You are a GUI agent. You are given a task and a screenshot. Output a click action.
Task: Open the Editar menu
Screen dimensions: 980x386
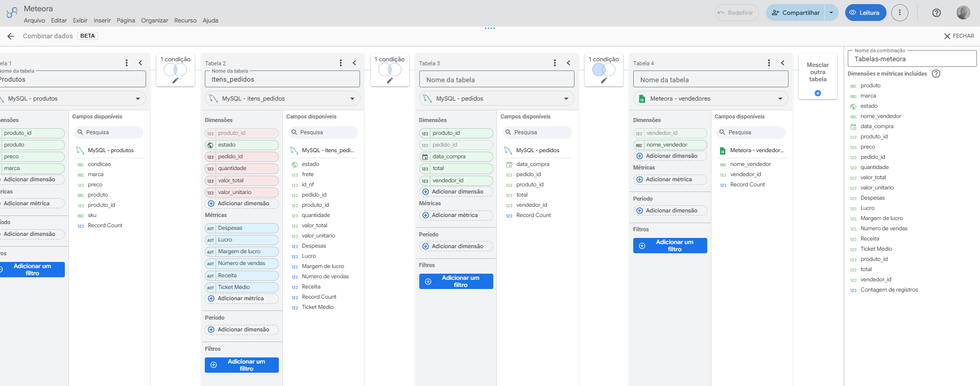[59, 20]
